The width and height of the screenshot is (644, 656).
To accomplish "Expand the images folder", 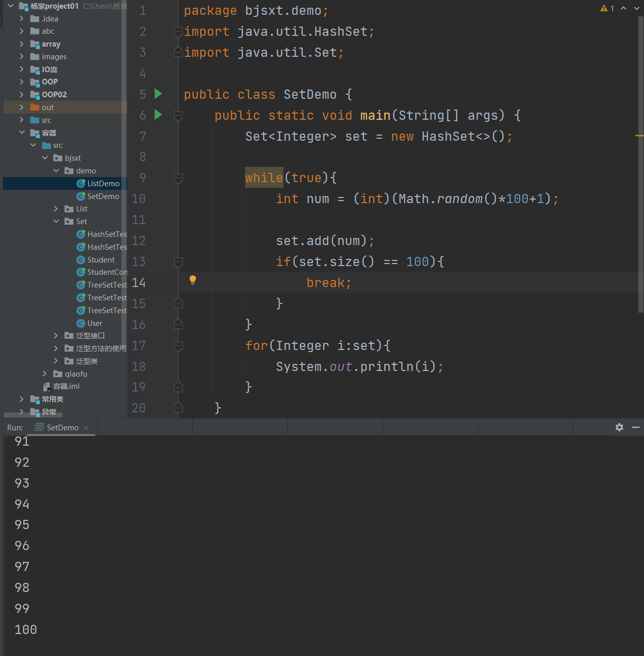I will pyautogui.click(x=21, y=56).
